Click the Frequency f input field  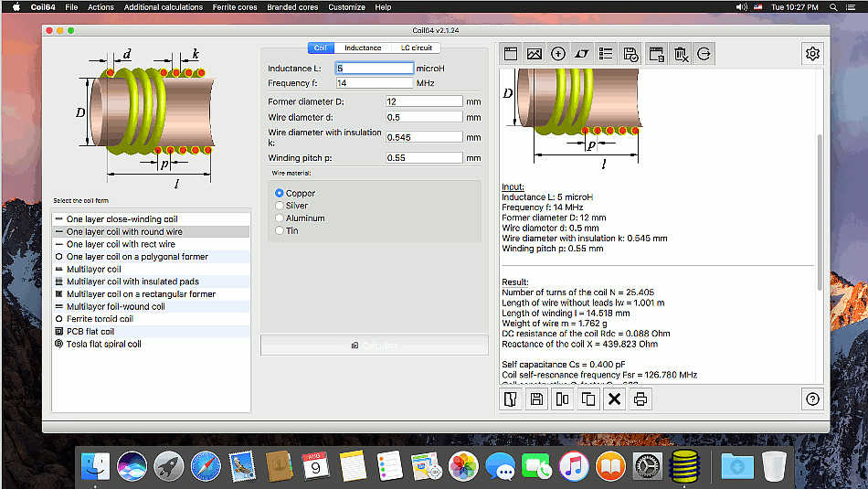coord(375,82)
